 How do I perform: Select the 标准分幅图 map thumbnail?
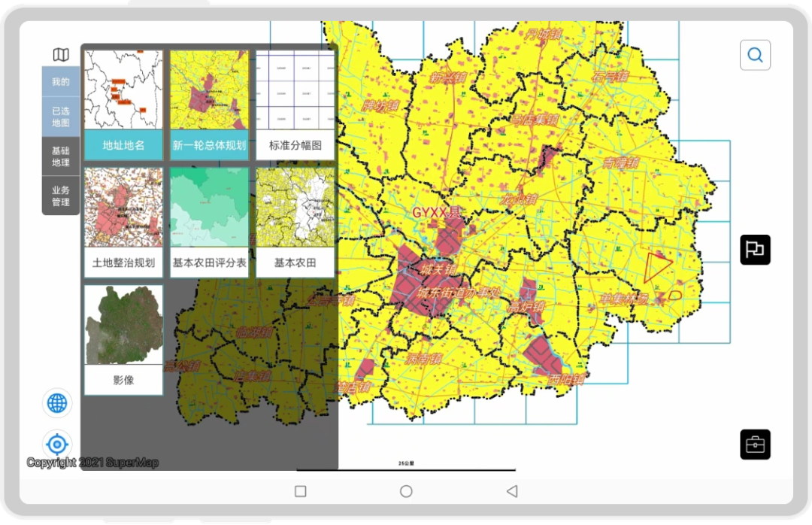coord(295,105)
